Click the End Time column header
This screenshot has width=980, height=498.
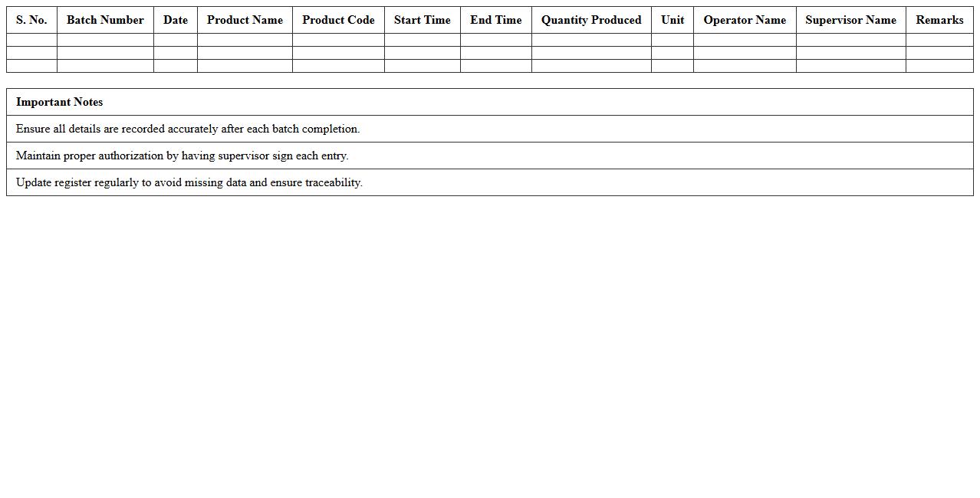[x=495, y=20]
